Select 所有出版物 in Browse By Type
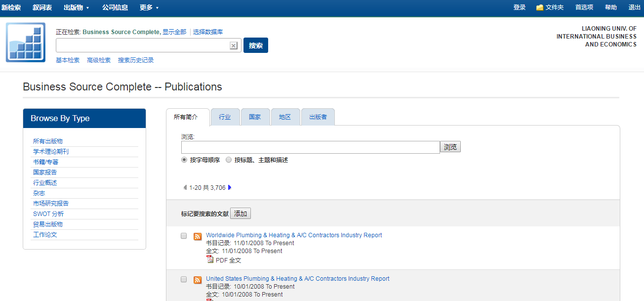The width and height of the screenshot is (644, 301). (x=48, y=141)
